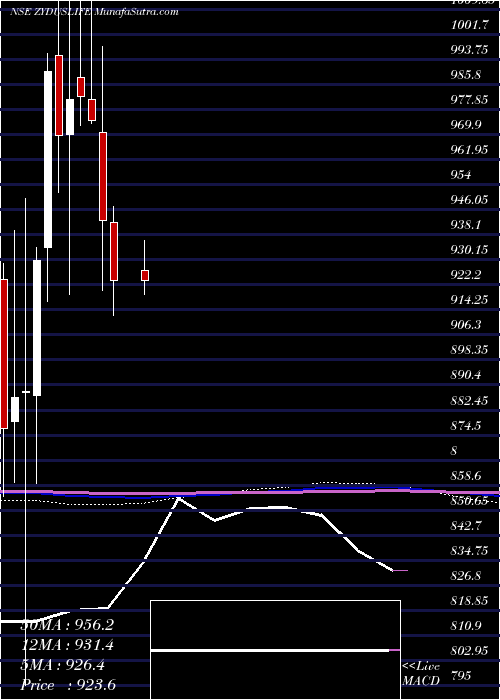Click the large red candlestick at chart's left edge
The width and height of the screenshot is (500, 700).
point(4,354)
